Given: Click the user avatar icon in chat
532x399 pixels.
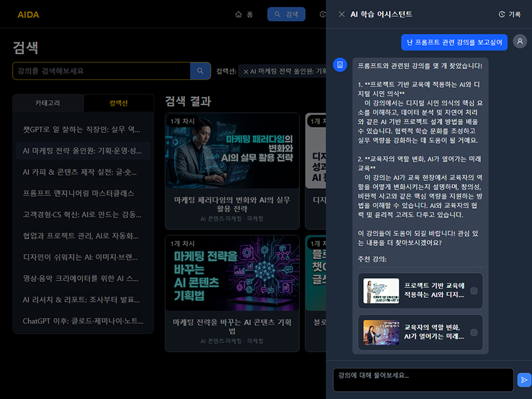Looking at the screenshot, I should pos(519,41).
